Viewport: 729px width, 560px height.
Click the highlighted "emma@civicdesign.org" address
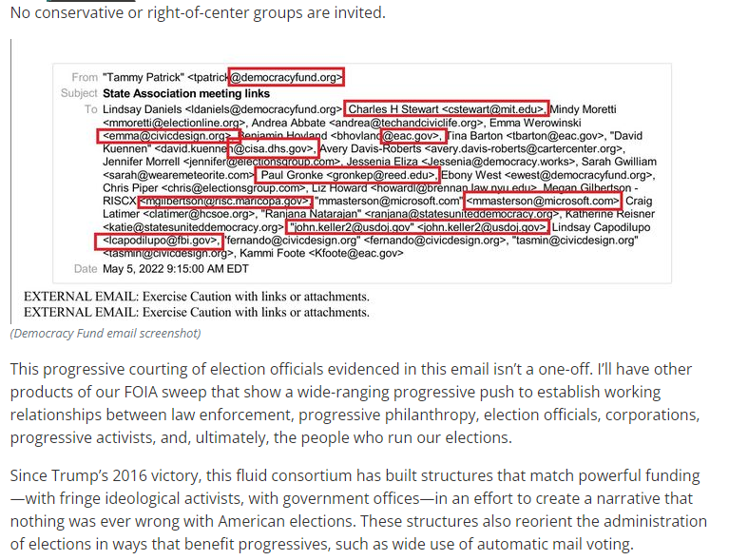pyautogui.click(x=168, y=136)
